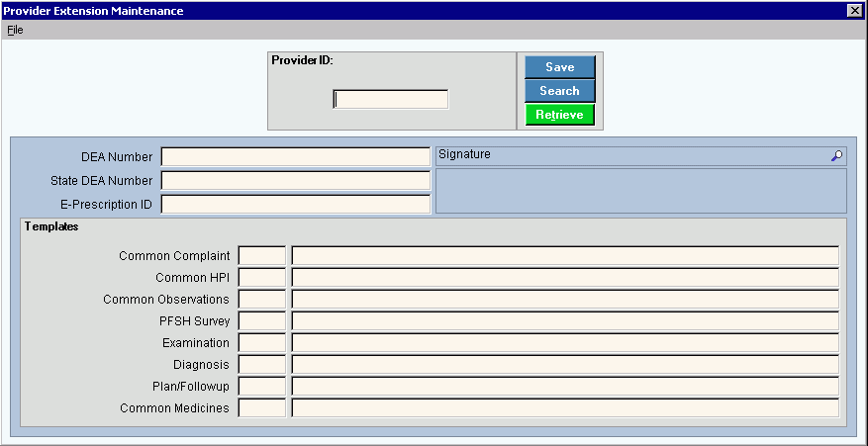868x446 pixels.
Task: Open the File menu
Action: [15, 30]
